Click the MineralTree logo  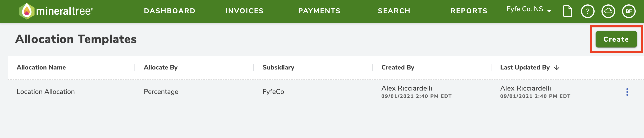click(56, 11)
